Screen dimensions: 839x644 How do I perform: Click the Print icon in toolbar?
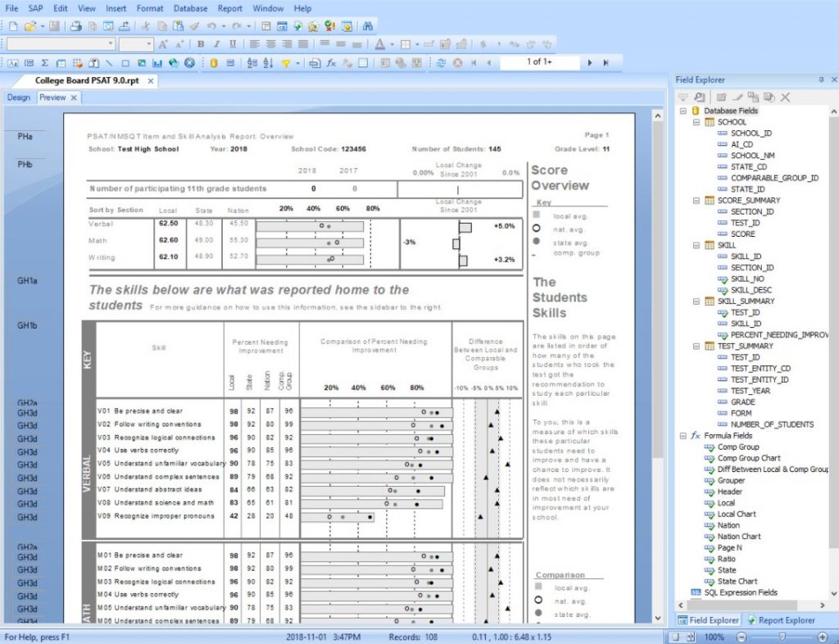(x=75, y=26)
